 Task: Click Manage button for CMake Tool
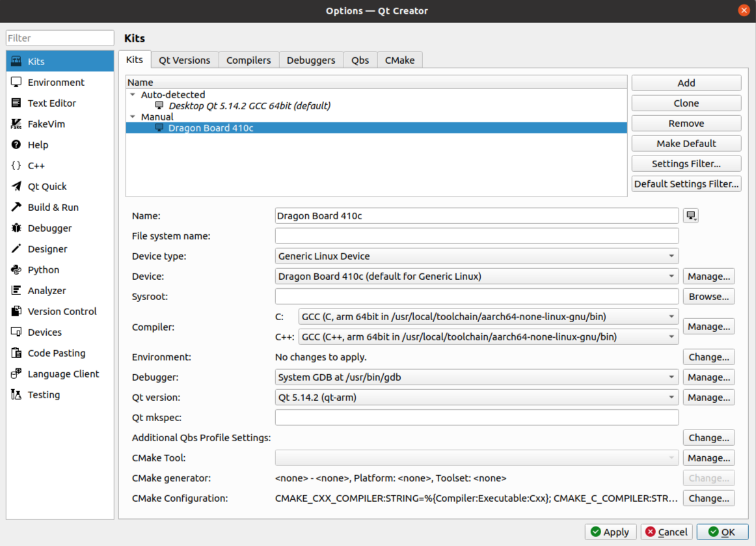tap(709, 457)
